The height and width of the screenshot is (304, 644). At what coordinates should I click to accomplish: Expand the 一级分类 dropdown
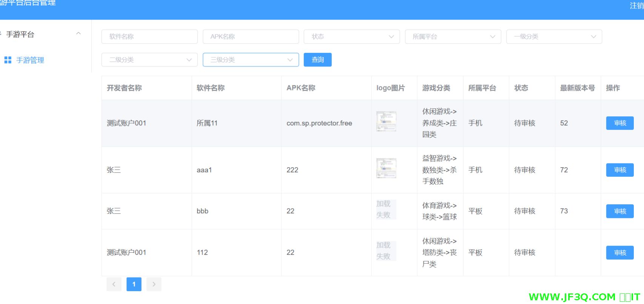554,37
